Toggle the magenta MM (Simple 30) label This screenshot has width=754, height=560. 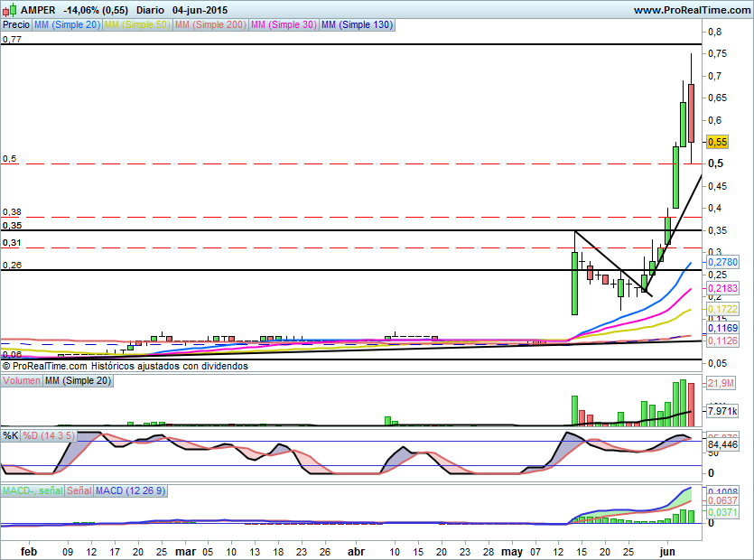tap(283, 25)
